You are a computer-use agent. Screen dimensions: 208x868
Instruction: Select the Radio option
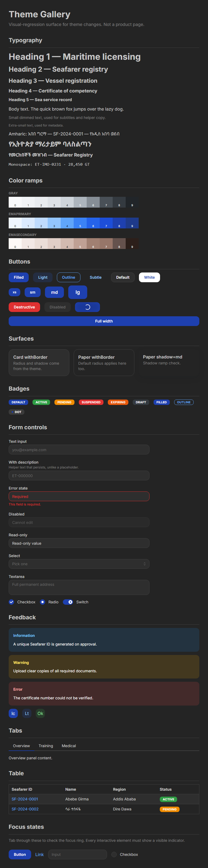[x=43, y=602]
